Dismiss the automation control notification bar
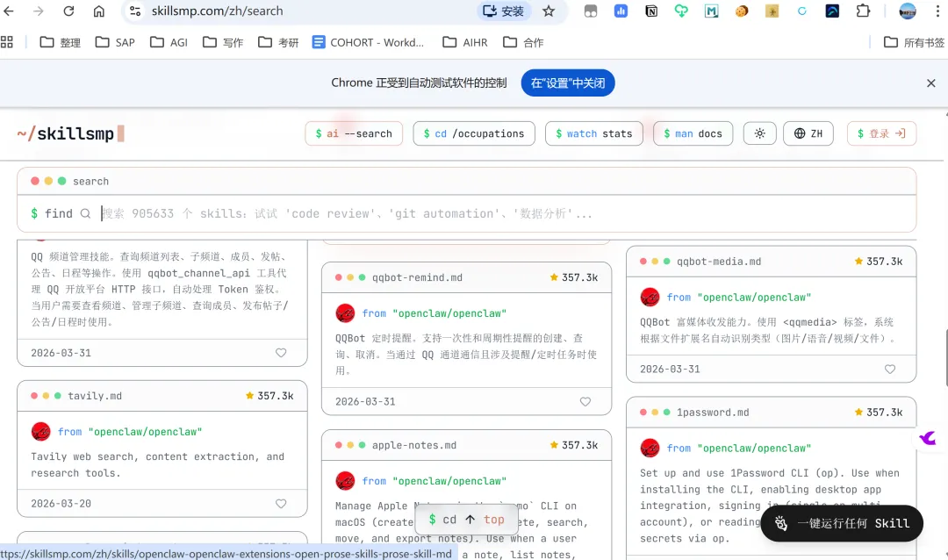Screen dimensions: 948x560 tap(931, 83)
